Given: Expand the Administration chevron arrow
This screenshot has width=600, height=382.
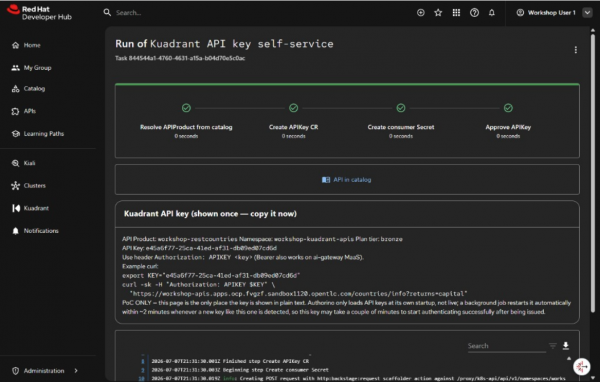Looking at the screenshot, I should [76, 371].
